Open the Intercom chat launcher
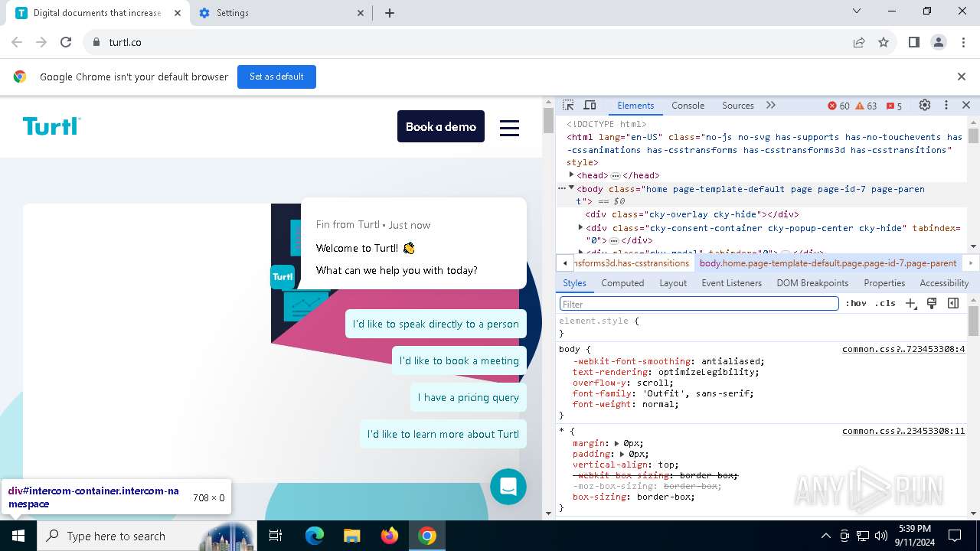Image resolution: width=980 pixels, height=551 pixels. click(x=508, y=487)
